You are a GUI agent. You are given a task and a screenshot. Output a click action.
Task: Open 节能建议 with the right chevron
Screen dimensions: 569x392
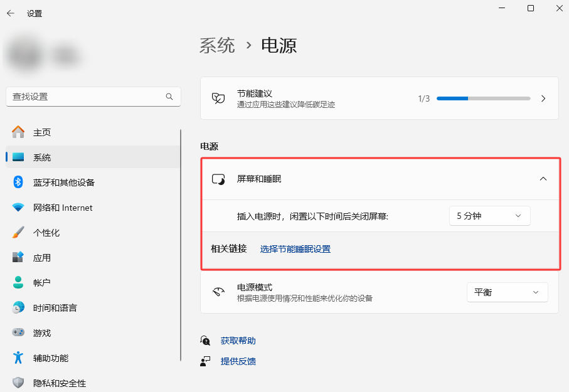(x=543, y=98)
